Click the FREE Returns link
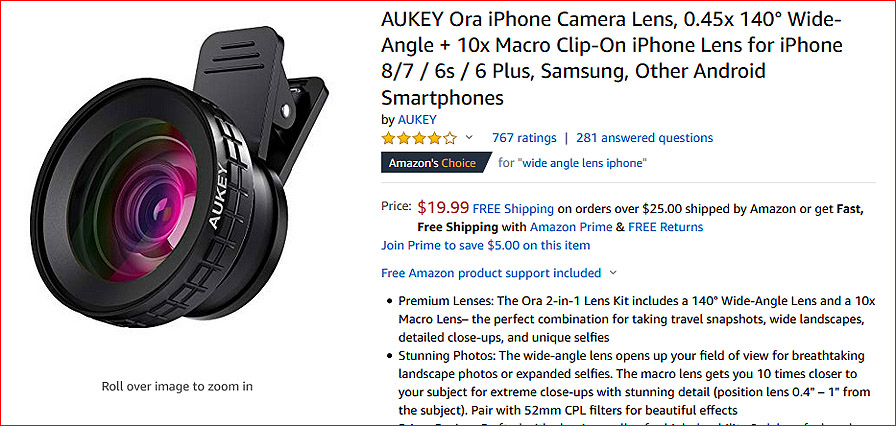Image resolution: width=896 pixels, height=426 pixels. click(666, 227)
